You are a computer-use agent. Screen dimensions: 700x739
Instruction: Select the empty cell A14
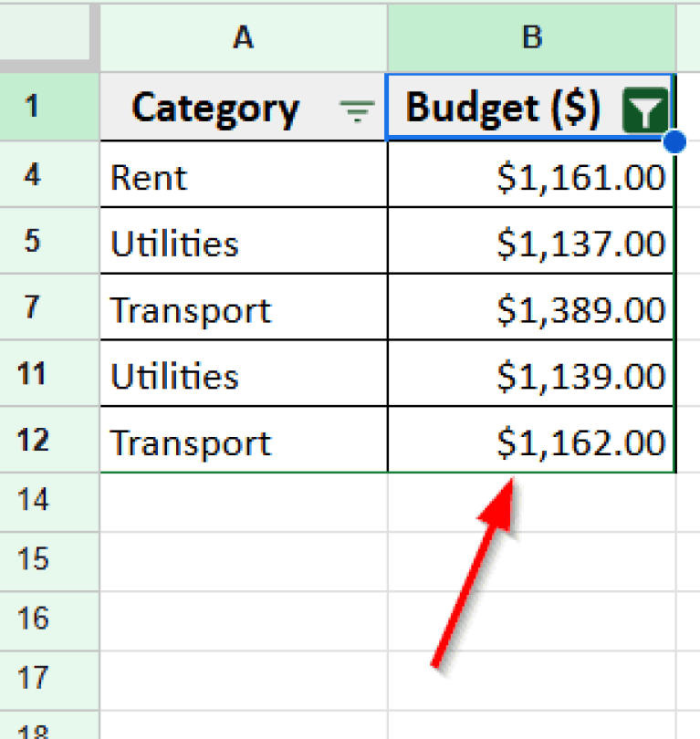(x=242, y=500)
